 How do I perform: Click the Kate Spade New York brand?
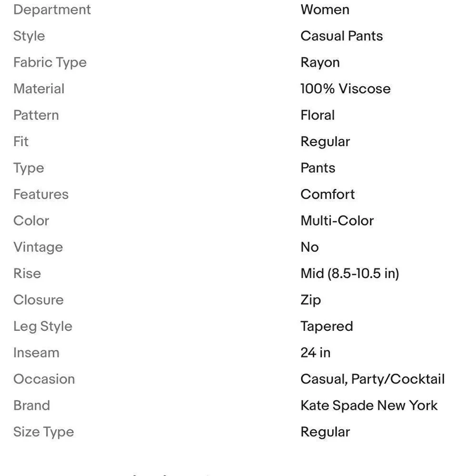coord(369,406)
